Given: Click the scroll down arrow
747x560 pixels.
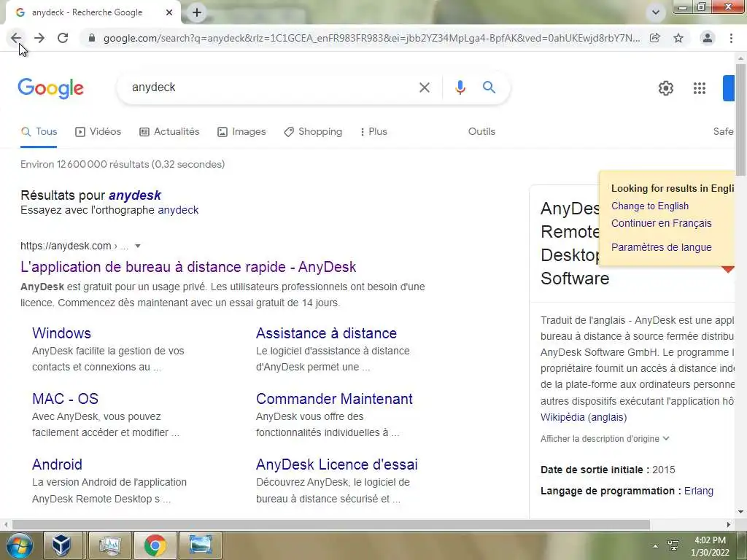Looking at the screenshot, I should [x=740, y=513].
